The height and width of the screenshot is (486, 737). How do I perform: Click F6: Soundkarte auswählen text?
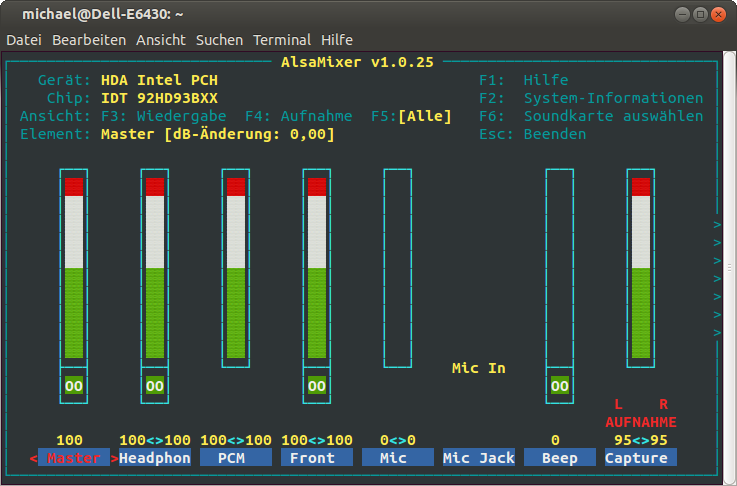pos(591,116)
